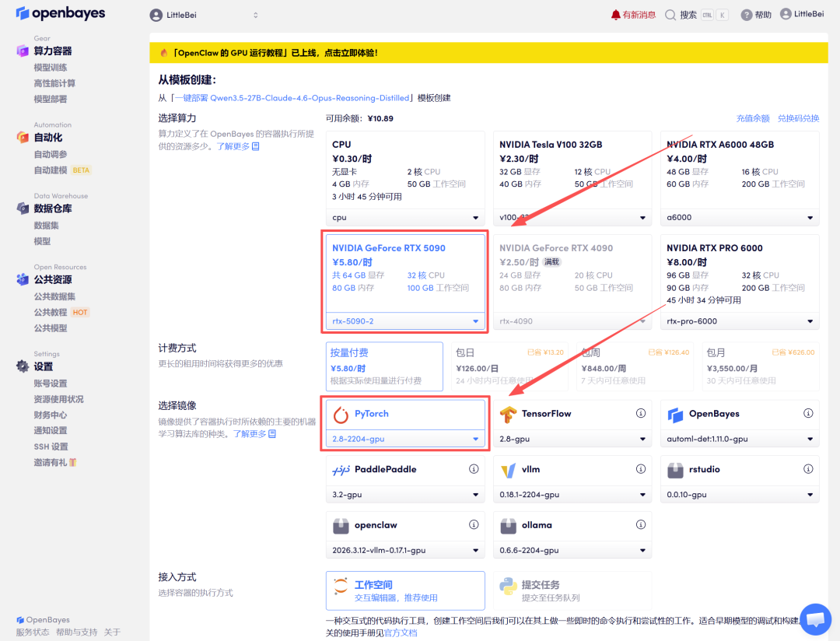Viewport: 840px width, 641px height.
Task: Select 提交任务 access mode
Action: (x=572, y=590)
